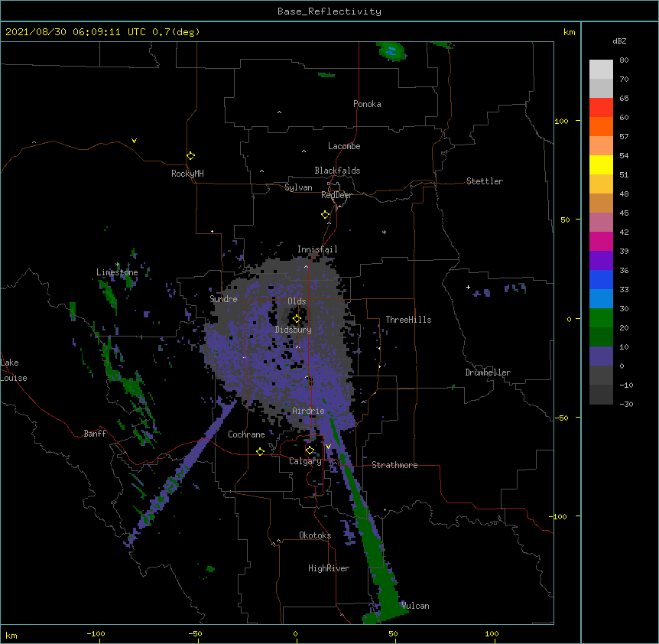Image resolution: width=659 pixels, height=644 pixels.
Task: Click the purple beam southwest of Cochrane
Action: click(180, 473)
